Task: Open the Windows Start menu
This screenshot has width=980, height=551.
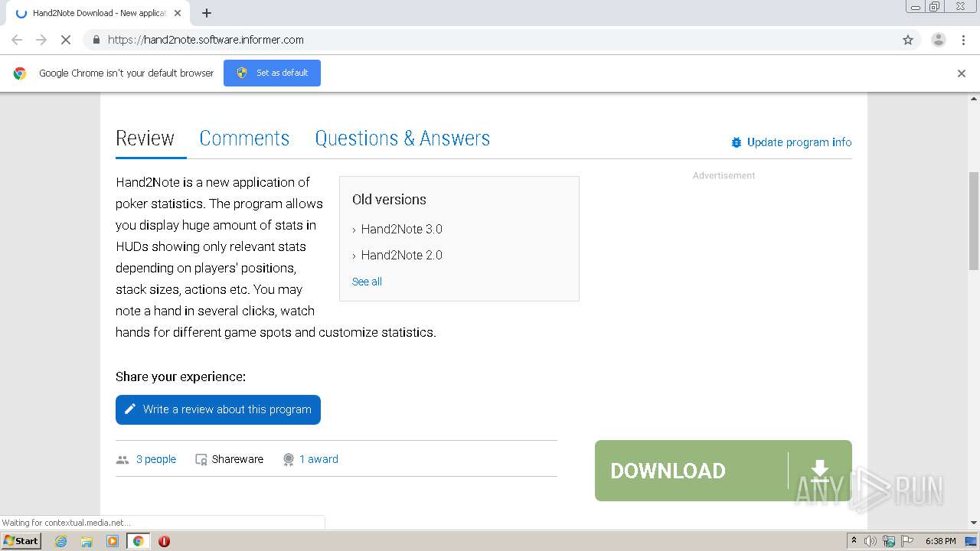Action: 21,540
